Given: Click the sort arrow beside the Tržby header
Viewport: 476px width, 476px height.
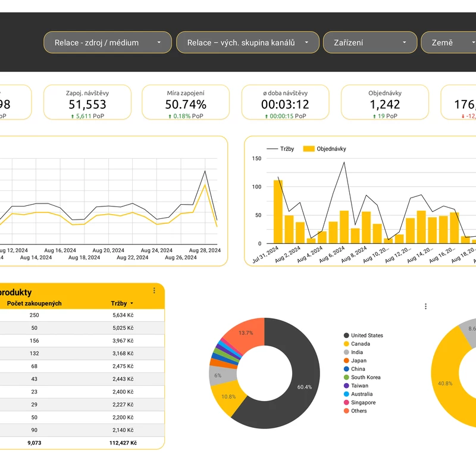Looking at the screenshot, I should (x=131, y=303).
